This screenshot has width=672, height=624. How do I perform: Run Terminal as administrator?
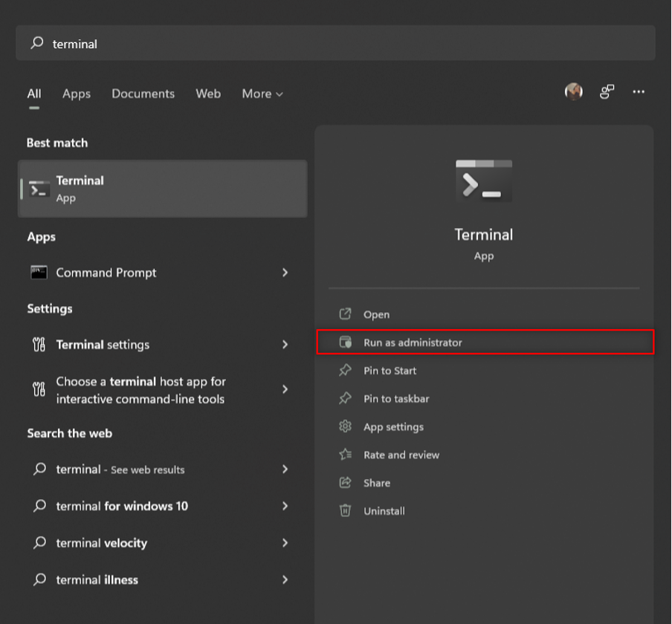coord(413,342)
